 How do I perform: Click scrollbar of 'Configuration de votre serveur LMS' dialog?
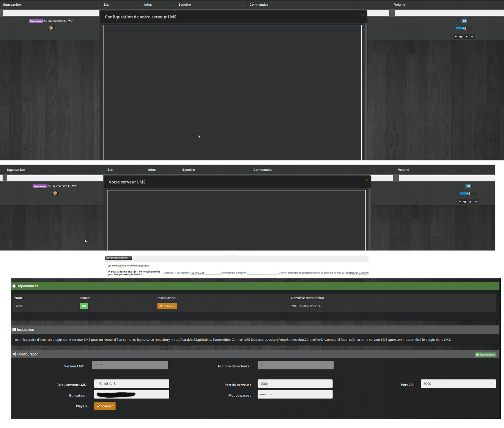coord(366,92)
